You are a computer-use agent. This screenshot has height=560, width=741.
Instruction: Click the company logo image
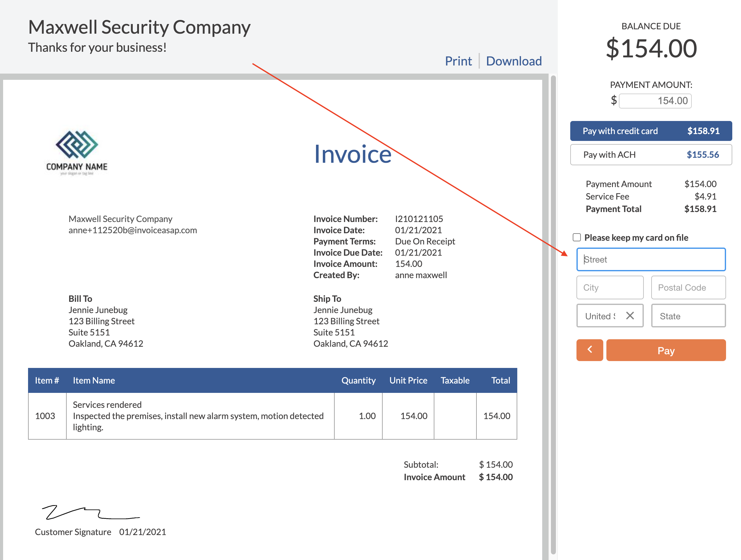tap(77, 153)
